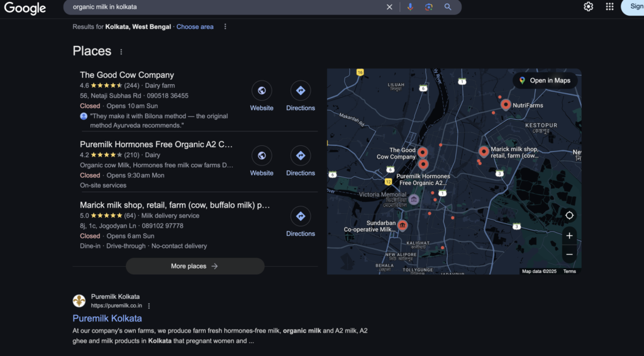Viewport: 644px width, 356px height.
Task: Click Good Cow Company reviewer avatar icon
Action: coord(84,116)
